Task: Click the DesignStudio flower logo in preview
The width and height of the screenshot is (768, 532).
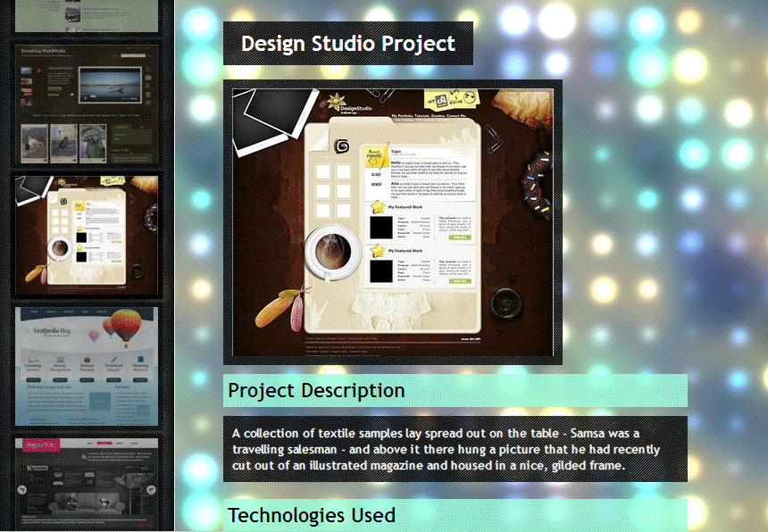Action: (x=336, y=101)
